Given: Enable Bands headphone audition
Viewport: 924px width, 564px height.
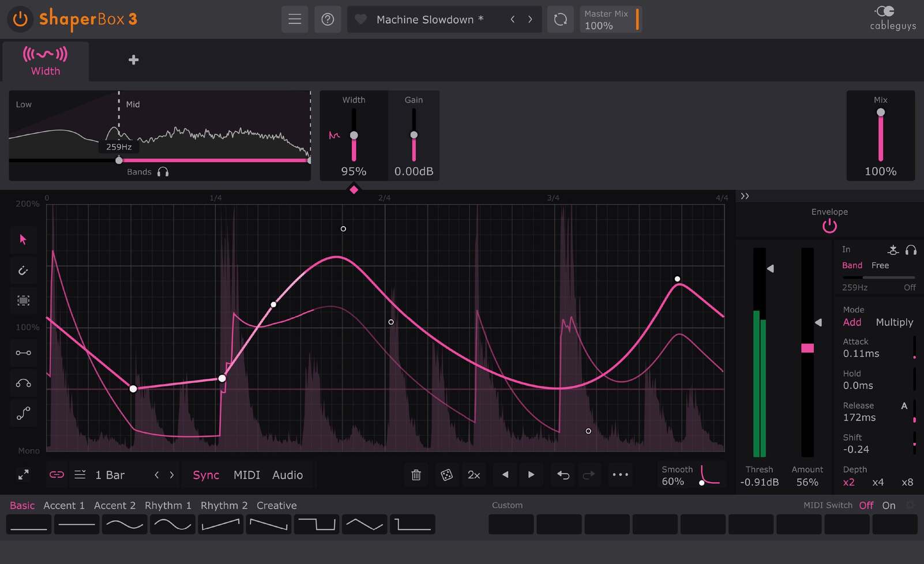Looking at the screenshot, I should point(163,171).
